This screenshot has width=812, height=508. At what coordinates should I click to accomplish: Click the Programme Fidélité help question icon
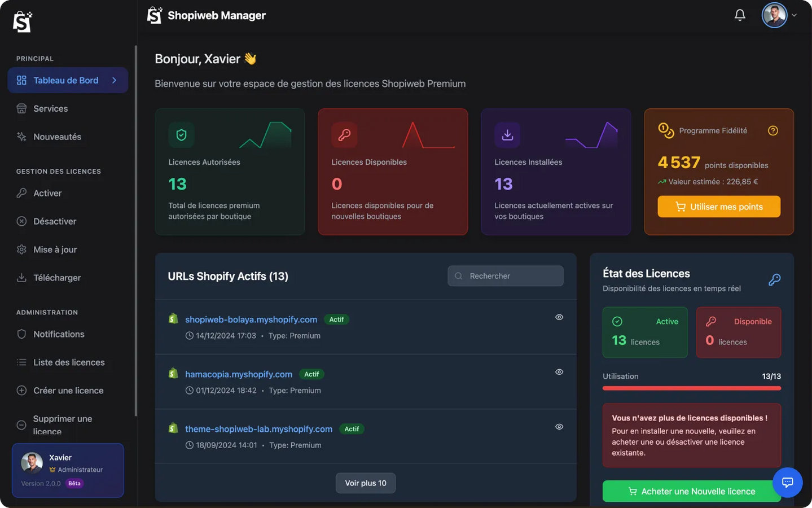tap(773, 131)
